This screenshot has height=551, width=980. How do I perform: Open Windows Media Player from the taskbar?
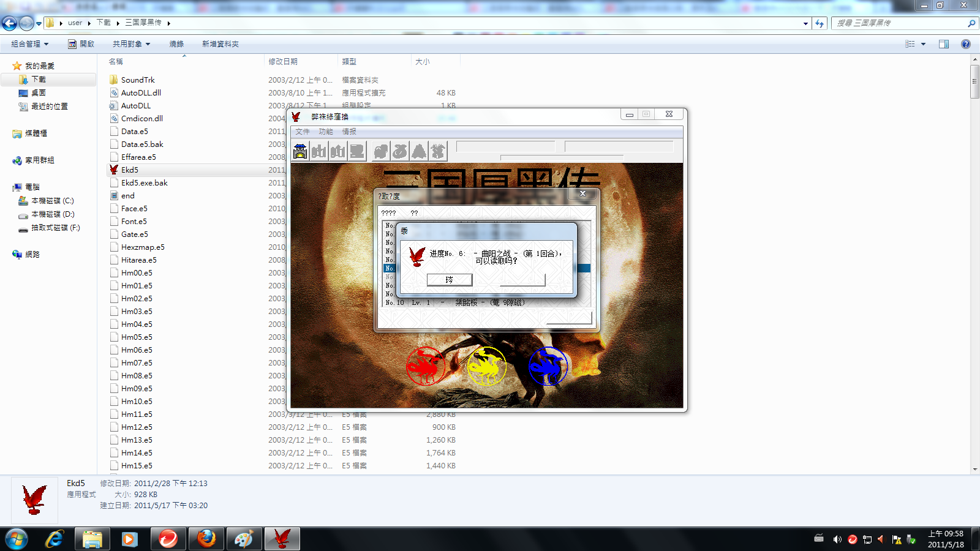click(129, 539)
